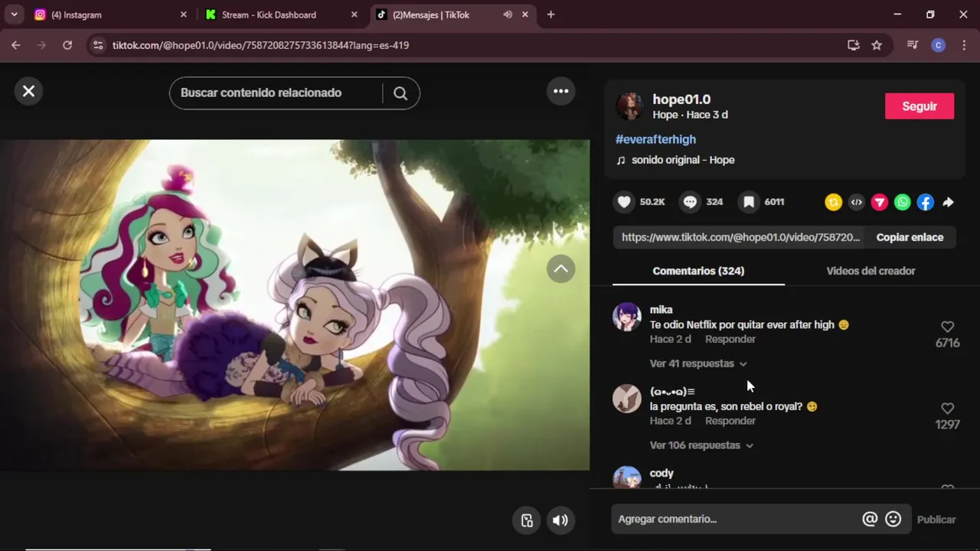Save video with bookmark icon

pyautogui.click(x=749, y=202)
